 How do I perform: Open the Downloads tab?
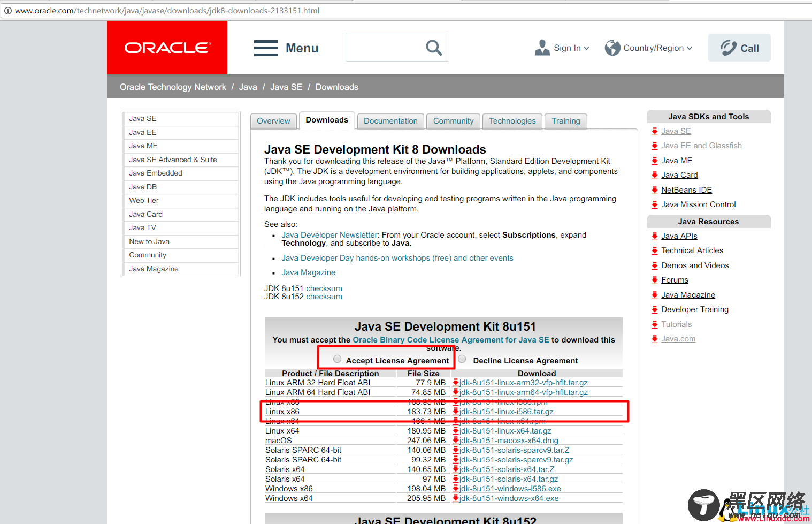(x=327, y=120)
